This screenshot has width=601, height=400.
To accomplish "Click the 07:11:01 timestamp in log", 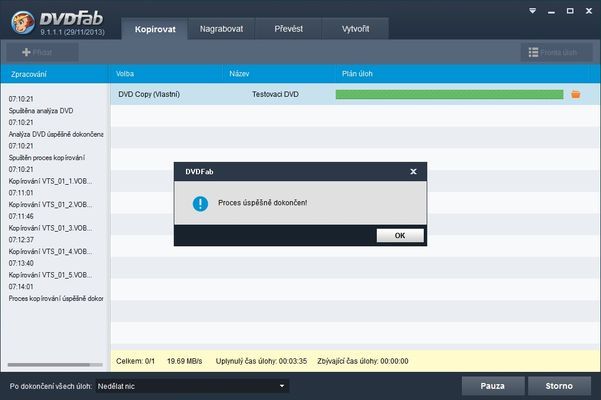I will pos(21,193).
